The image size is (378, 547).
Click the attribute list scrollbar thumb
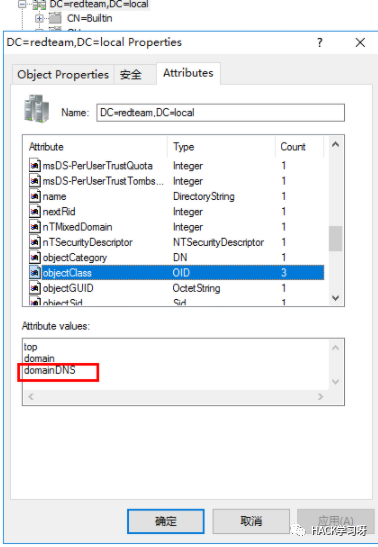click(335, 238)
